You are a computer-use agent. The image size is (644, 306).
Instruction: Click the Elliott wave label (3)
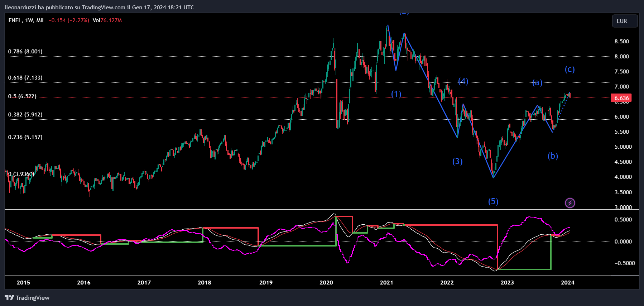pyautogui.click(x=457, y=161)
